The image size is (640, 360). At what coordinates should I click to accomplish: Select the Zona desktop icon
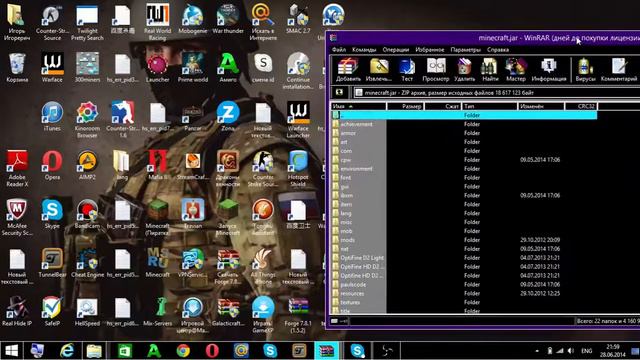228,116
